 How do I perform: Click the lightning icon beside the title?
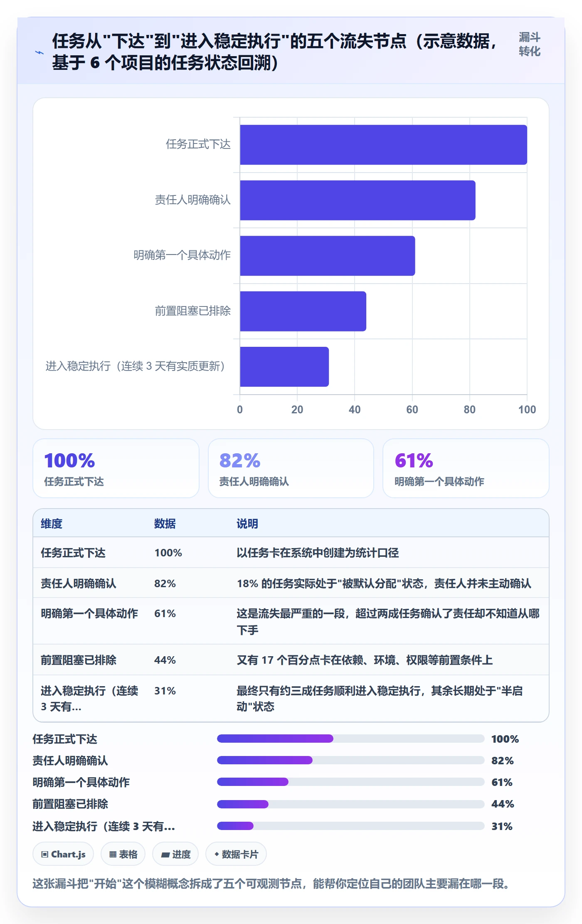[x=39, y=52]
